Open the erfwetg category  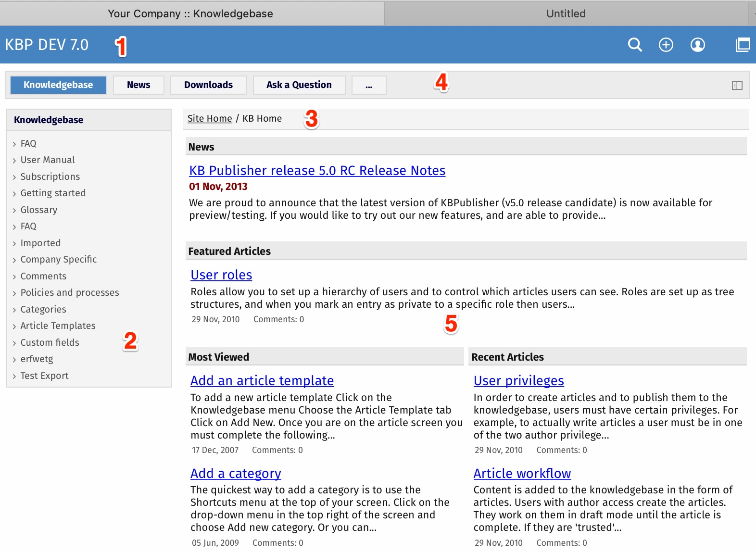point(37,359)
